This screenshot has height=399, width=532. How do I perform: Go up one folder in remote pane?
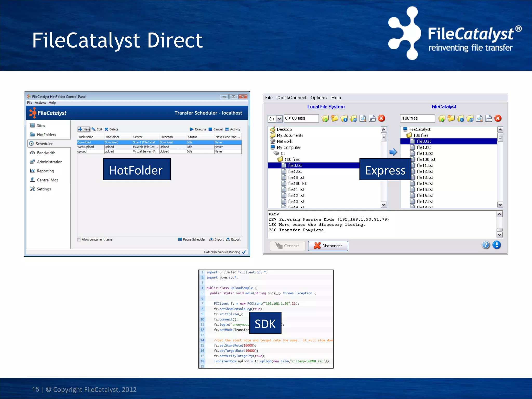coord(441,119)
